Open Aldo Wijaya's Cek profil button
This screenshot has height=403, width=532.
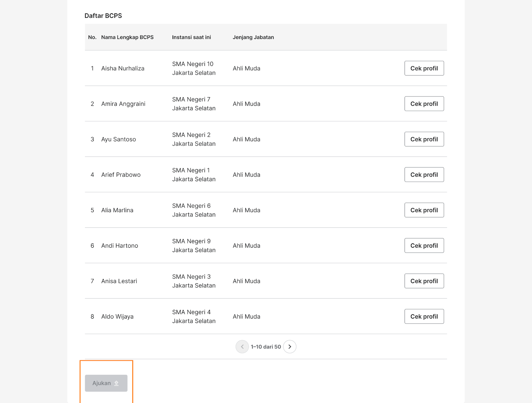click(424, 317)
